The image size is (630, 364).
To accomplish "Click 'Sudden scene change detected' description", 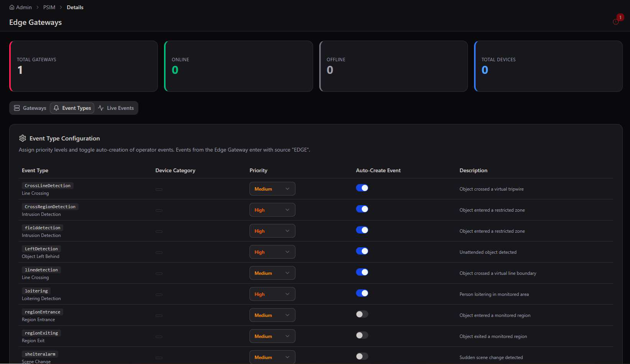I will (x=491, y=357).
